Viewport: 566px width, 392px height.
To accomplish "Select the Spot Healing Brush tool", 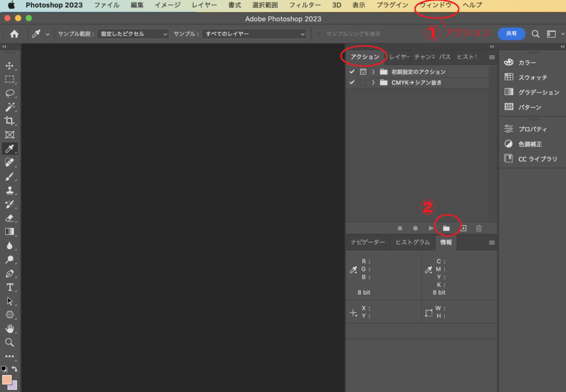I will [x=10, y=163].
